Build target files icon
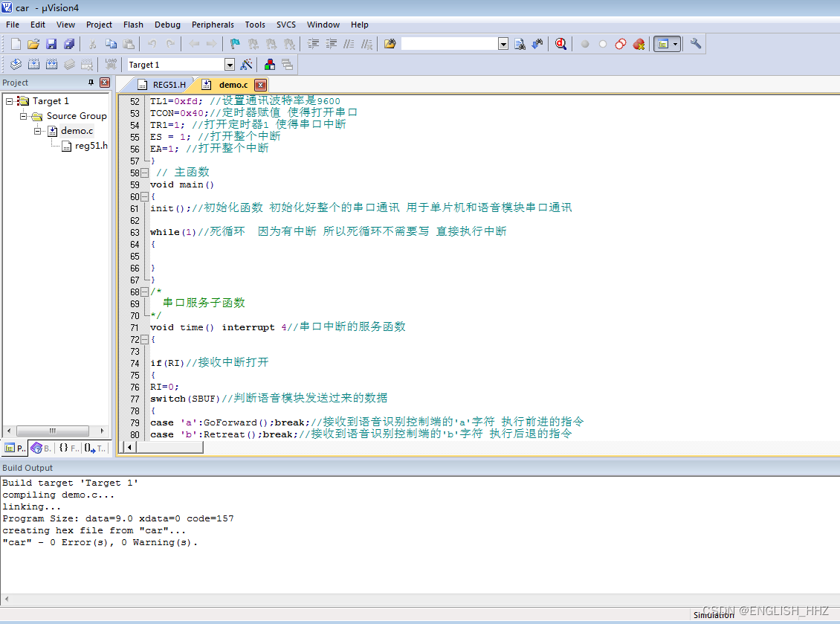 point(33,64)
